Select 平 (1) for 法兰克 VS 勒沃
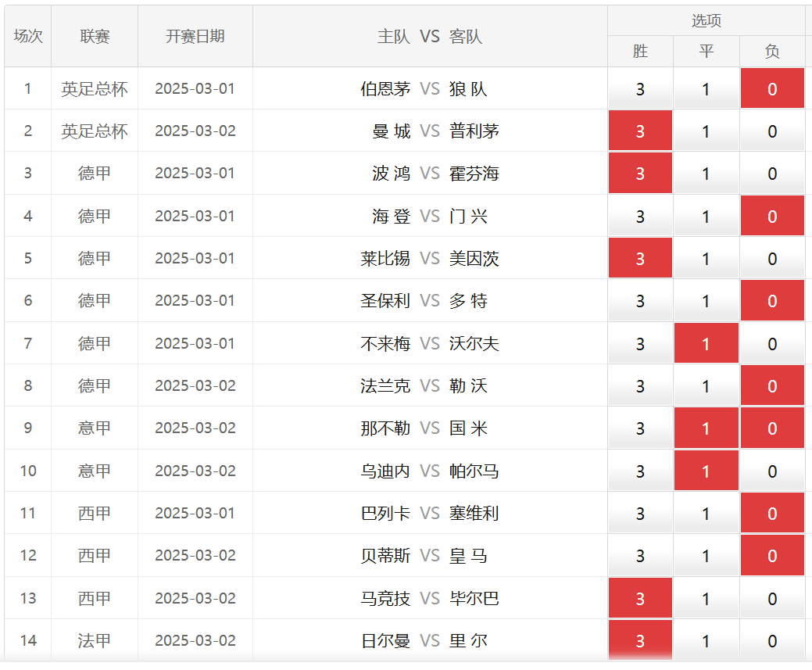Viewport: 812px width, 670px height. (706, 385)
